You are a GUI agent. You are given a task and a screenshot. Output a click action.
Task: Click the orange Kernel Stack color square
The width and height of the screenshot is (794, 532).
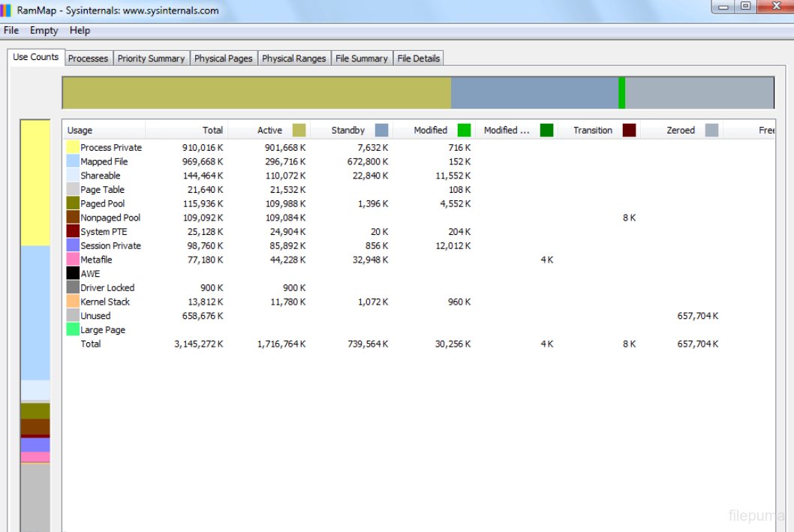(x=72, y=302)
